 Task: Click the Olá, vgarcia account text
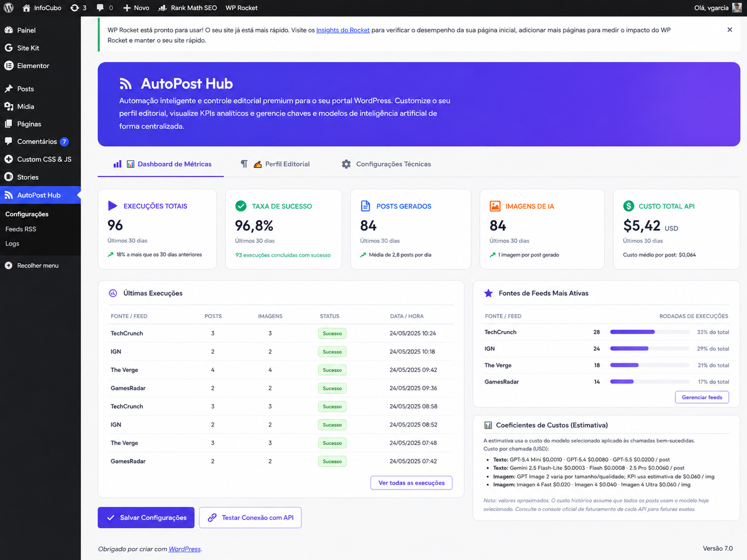pos(711,8)
